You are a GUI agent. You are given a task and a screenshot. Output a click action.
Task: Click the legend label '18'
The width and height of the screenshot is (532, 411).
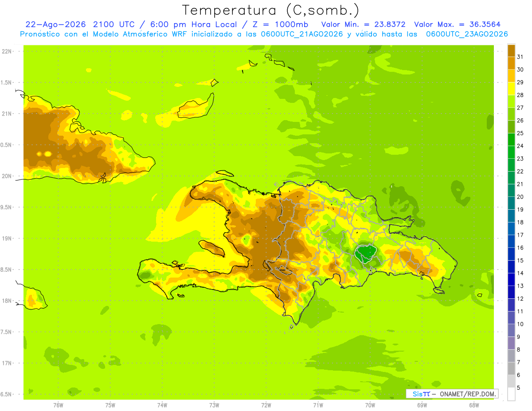pos(520,223)
